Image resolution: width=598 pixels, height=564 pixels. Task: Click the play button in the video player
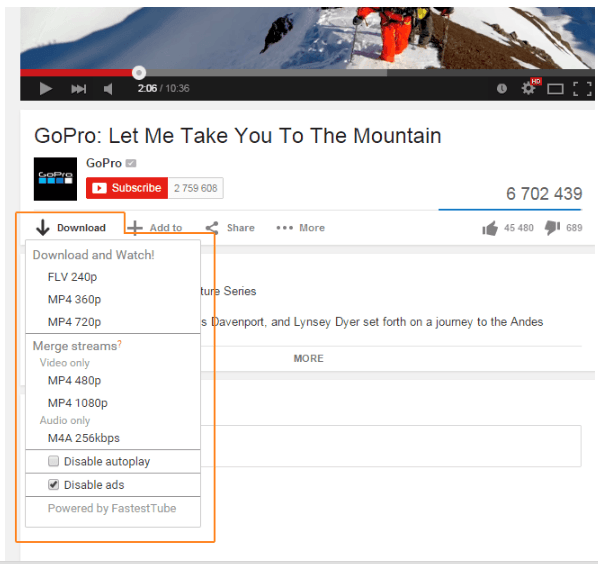click(x=46, y=89)
